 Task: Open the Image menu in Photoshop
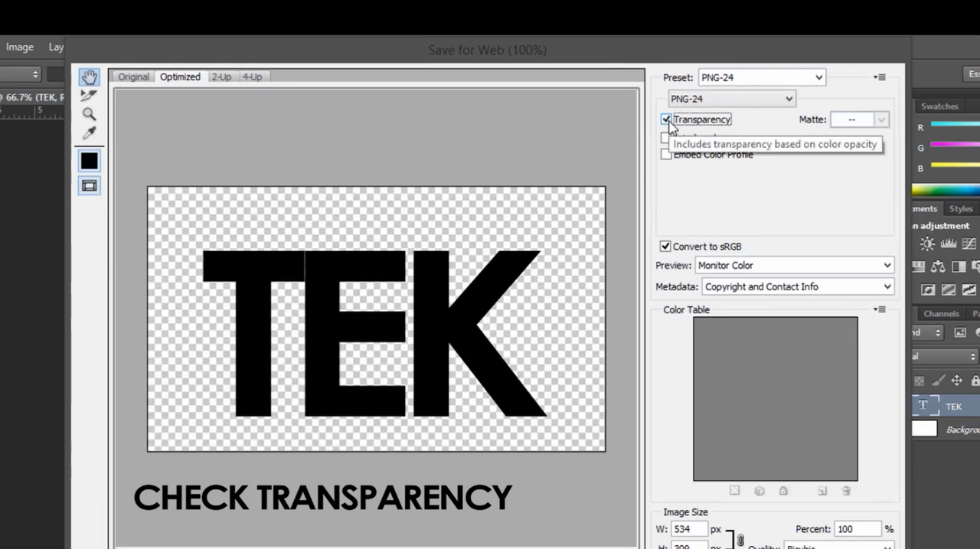[x=20, y=47]
